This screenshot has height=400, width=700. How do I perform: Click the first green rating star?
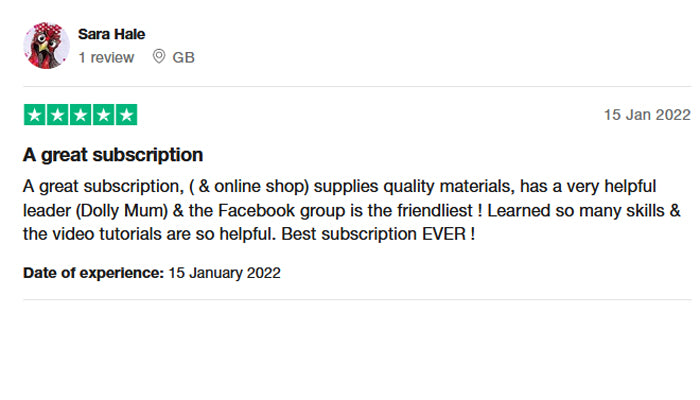(x=34, y=115)
